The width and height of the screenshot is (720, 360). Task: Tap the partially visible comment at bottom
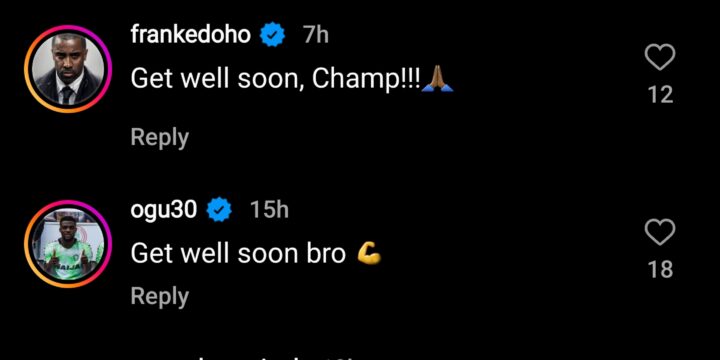[x=275, y=357]
